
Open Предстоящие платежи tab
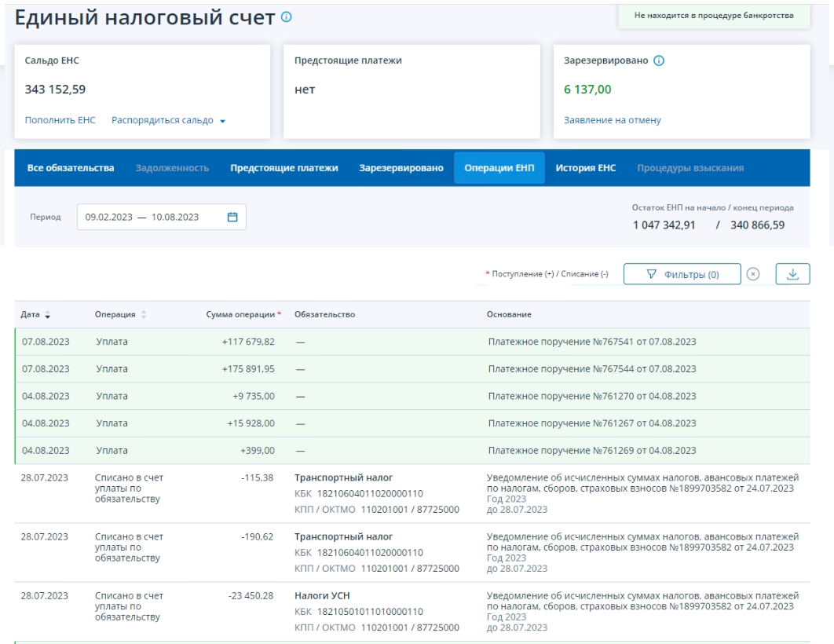coord(283,168)
